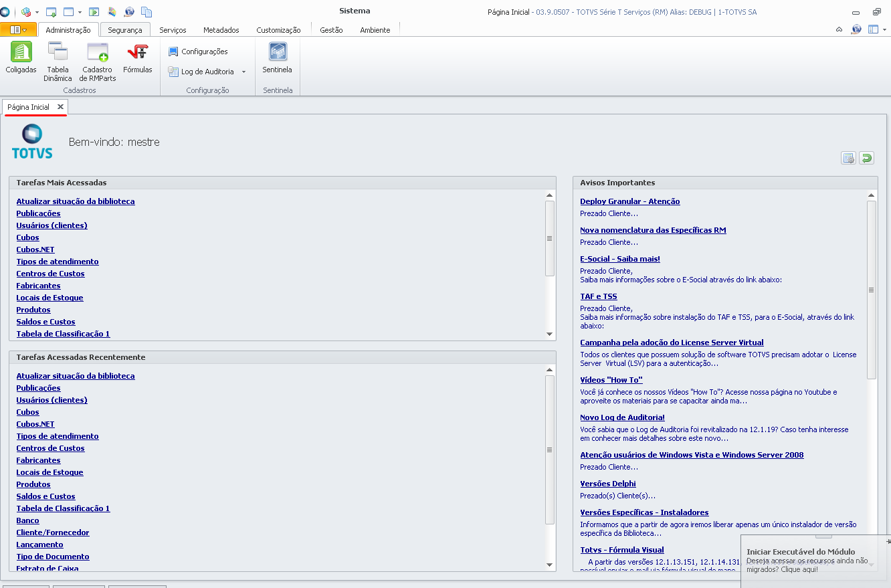The height and width of the screenshot is (588, 891).
Task: Open the Metadados ribbon tab
Action: [x=221, y=30]
